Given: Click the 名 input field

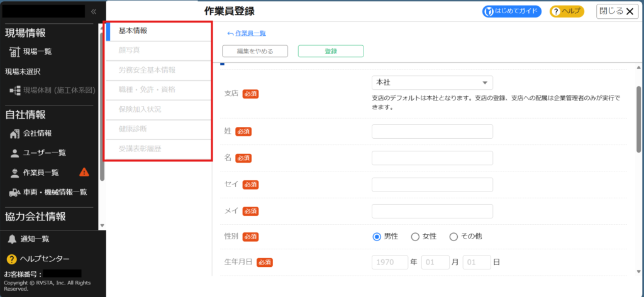Looking at the screenshot, I should coord(432,158).
